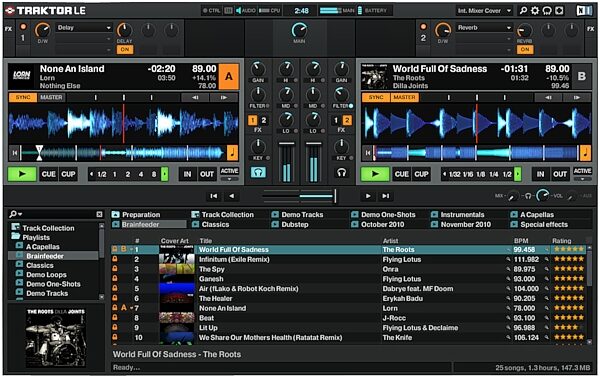Toggle MASTER on deck B

tap(404, 98)
